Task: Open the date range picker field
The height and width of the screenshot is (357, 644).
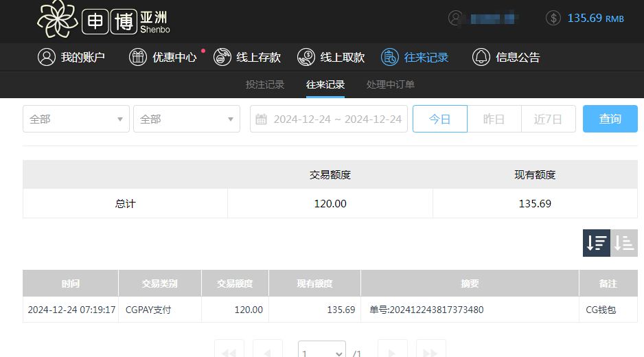Action: pos(329,119)
